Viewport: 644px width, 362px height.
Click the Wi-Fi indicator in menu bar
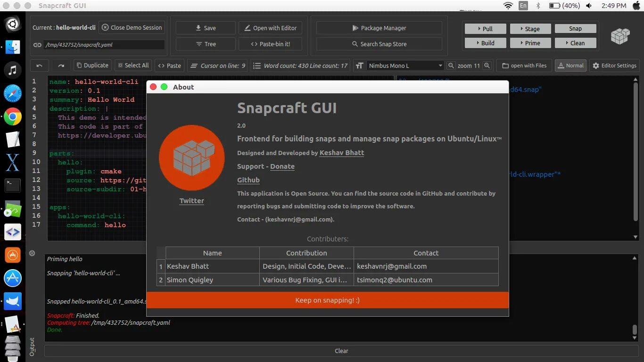click(508, 6)
